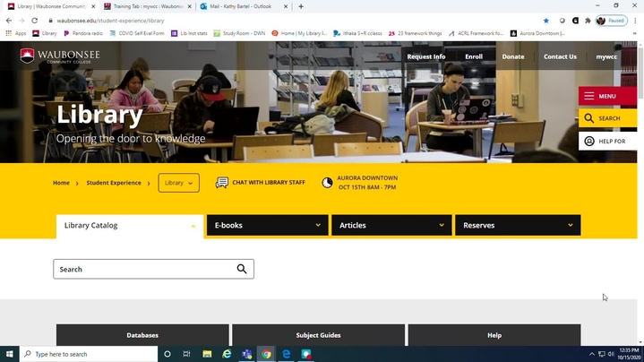Open the red MENU hamburger button
644x362 pixels.
(607, 96)
